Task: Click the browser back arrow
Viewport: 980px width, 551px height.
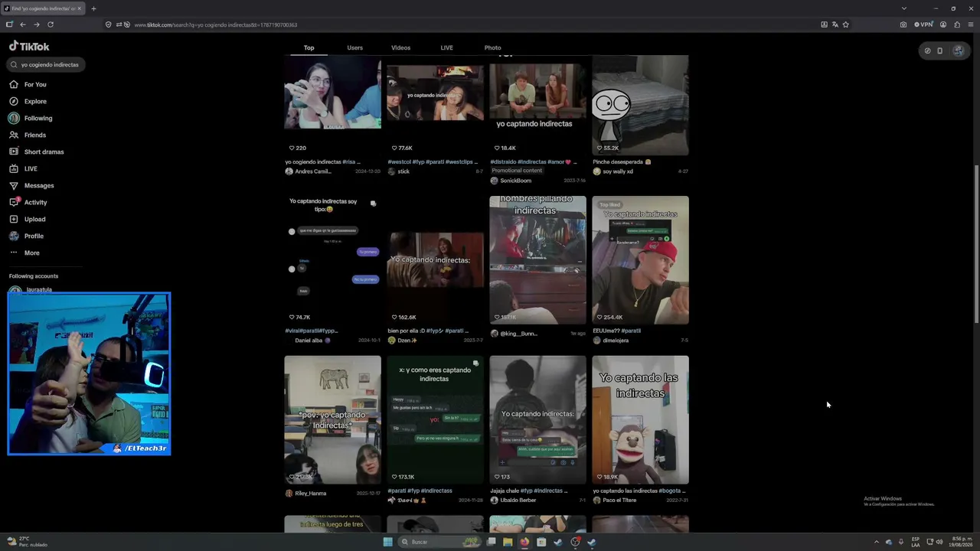Action: (23, 24)
